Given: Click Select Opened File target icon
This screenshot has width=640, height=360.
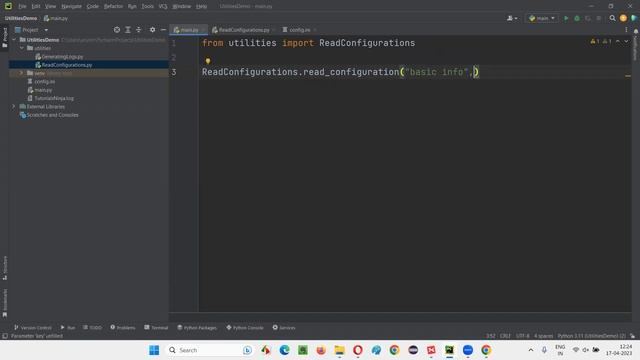Looking at the screenshot, I should [x=117, y=30].
